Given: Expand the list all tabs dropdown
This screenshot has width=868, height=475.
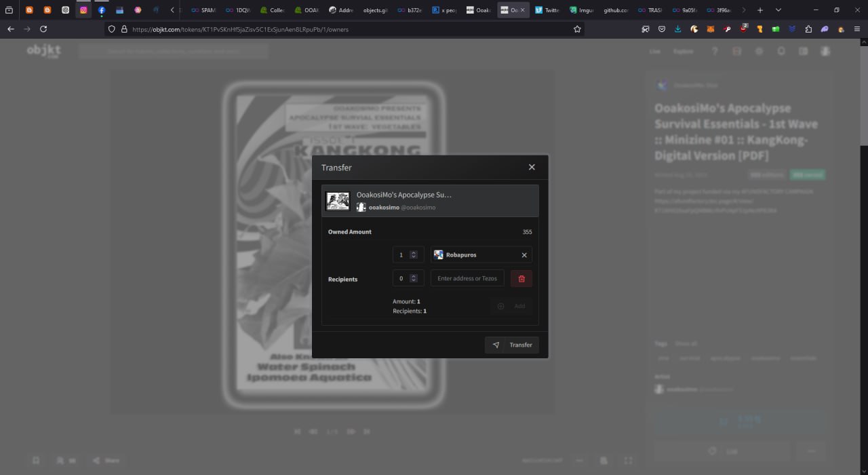Looking at the screenshot, I should 778,10.
